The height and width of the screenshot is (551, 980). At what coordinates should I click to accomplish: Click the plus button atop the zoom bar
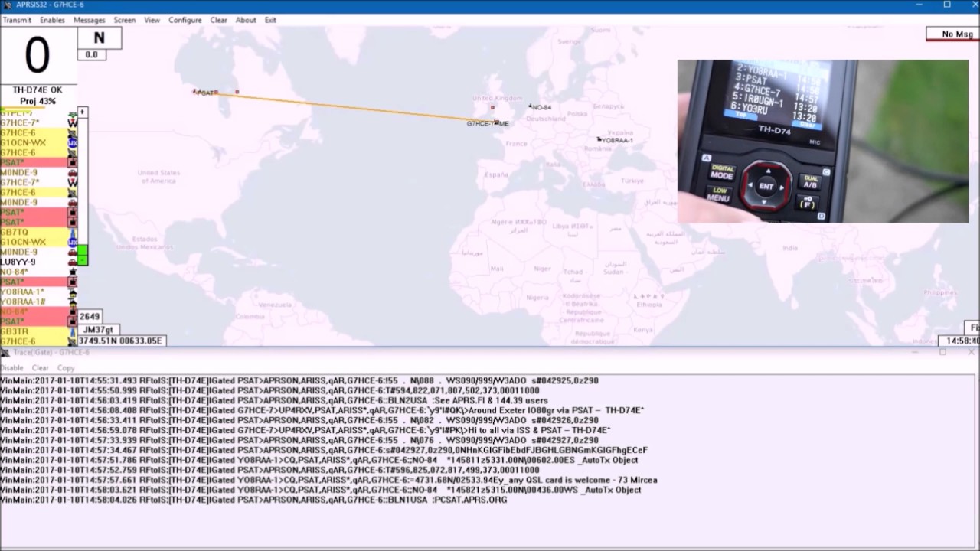tap(83, 112)
